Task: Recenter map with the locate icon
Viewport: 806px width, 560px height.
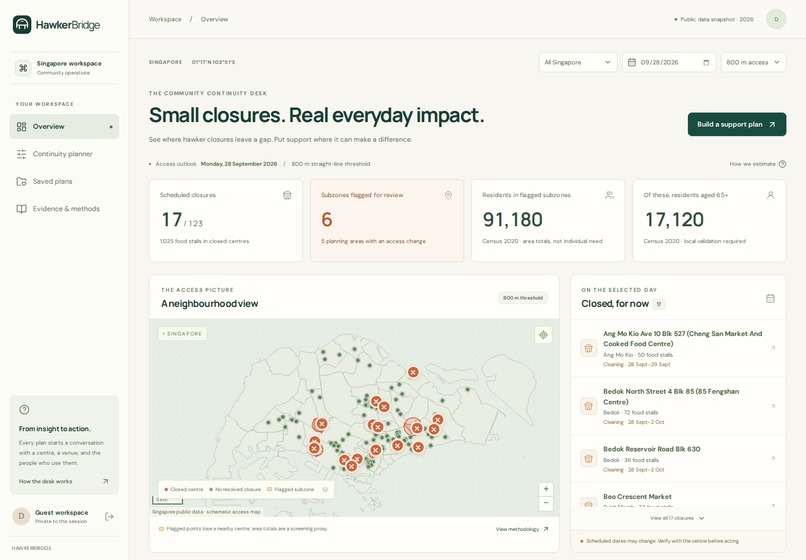Action: 543,335
